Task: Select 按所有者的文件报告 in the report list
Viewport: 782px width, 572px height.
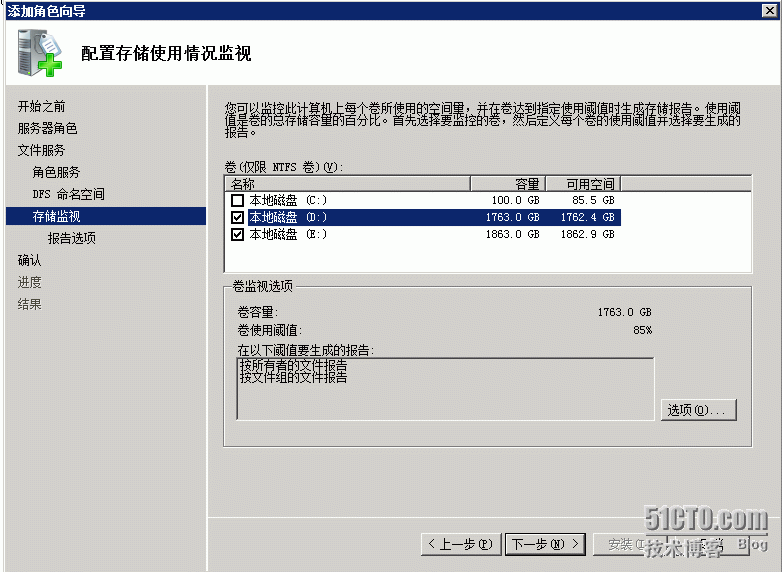Action: click(x=293, y=365)
